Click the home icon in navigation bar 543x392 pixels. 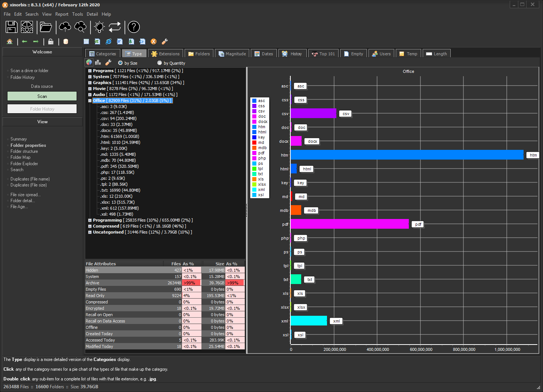pyautogui.click(x=10, y=41)
